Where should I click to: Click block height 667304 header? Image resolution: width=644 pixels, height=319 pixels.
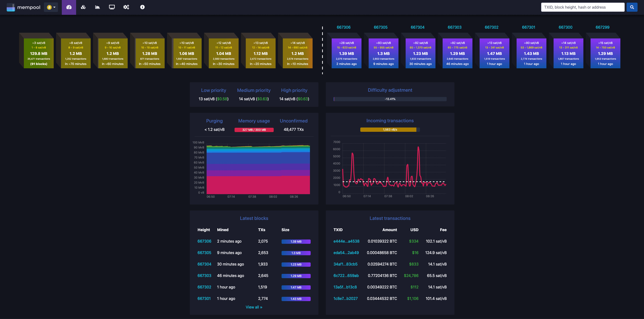tap(418, 27)
